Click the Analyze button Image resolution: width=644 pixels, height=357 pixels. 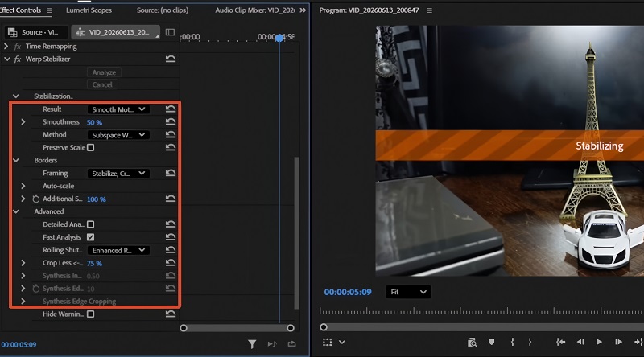tap(104, 72)
